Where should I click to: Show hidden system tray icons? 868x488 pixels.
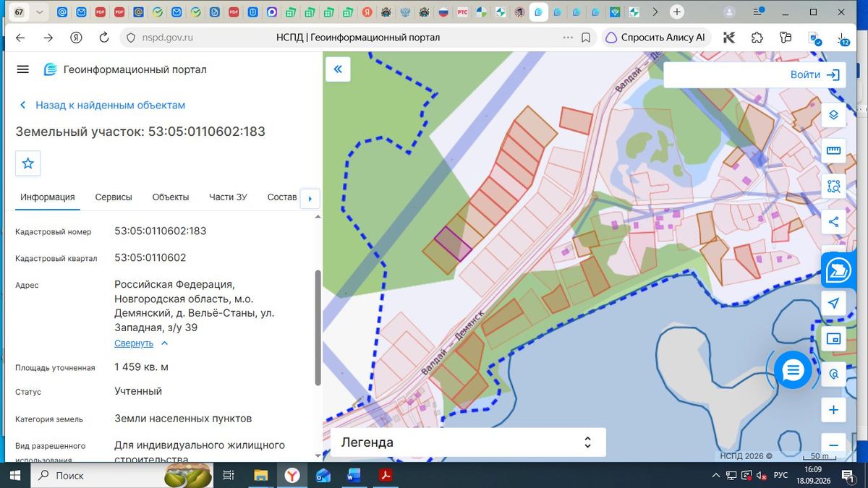coord(716,476)
